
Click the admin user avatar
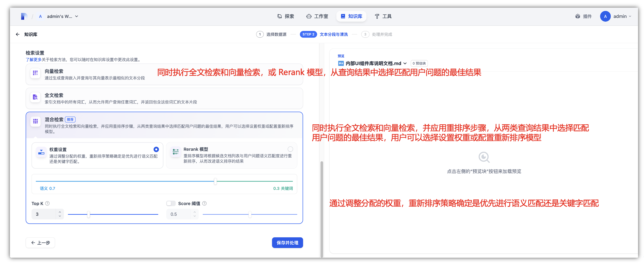click(605, 16)
